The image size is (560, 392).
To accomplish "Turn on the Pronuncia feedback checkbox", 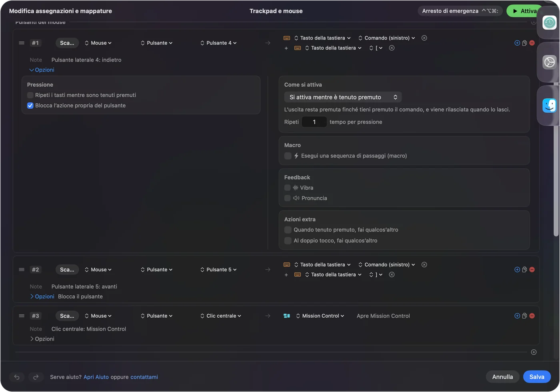I will [287, 198].
